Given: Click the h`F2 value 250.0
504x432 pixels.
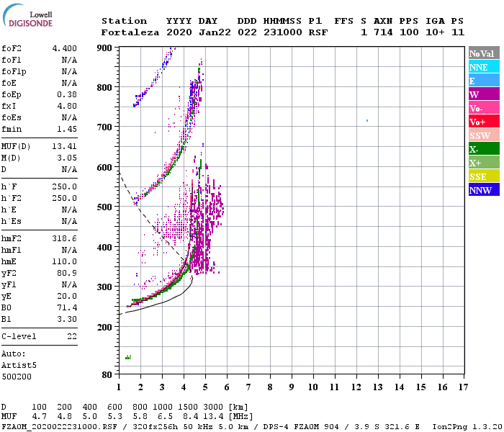Looking at the screenshot, I should (65, 198).
